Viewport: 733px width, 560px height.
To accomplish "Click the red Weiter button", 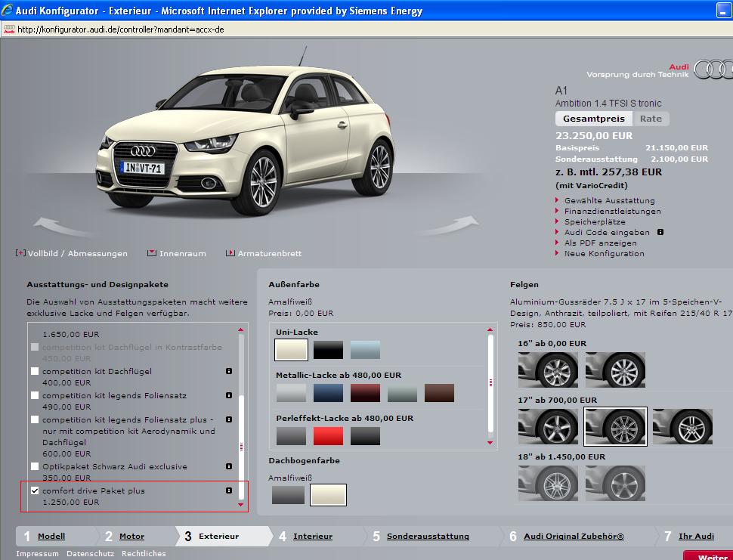I will pos(709,555).
